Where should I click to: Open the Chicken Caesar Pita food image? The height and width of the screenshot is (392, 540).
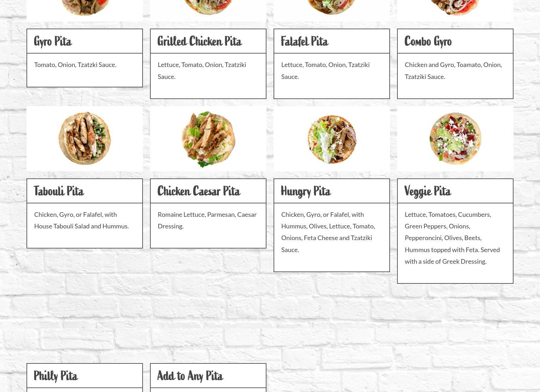208,139
